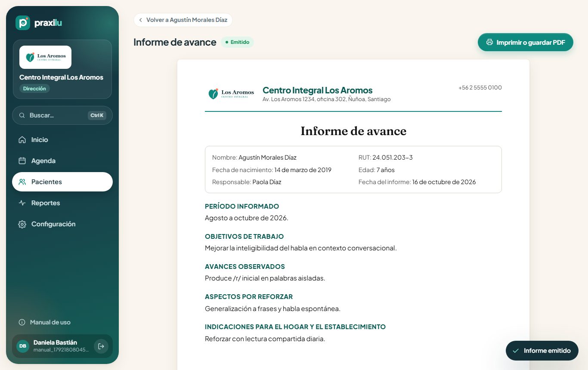The width and height of the screenshot is (588, 370).
Task: Go back to Agustín Morales Díaz
Action: pyautogui.click(x=183, y=20)
